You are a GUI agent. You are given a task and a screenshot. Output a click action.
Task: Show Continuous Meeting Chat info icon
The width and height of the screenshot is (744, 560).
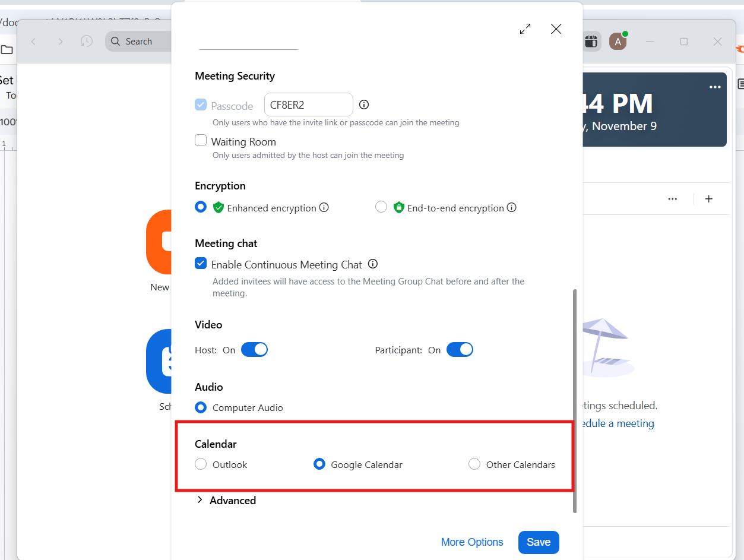pyautogui.click(x=373, y=264)
